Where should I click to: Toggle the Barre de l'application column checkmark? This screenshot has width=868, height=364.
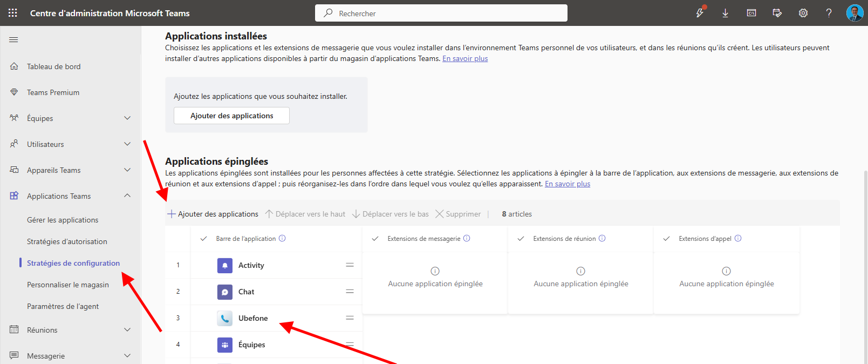[203, 239]
